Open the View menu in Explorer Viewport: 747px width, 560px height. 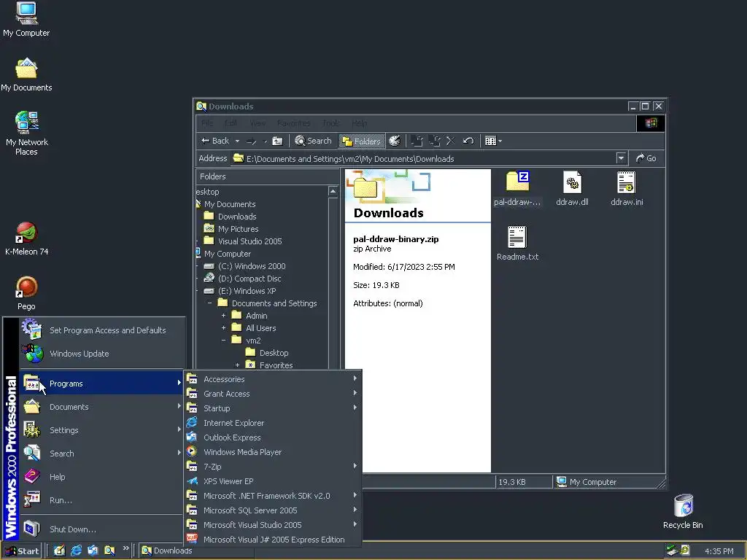pyautogui.click(x=258, y=123)
